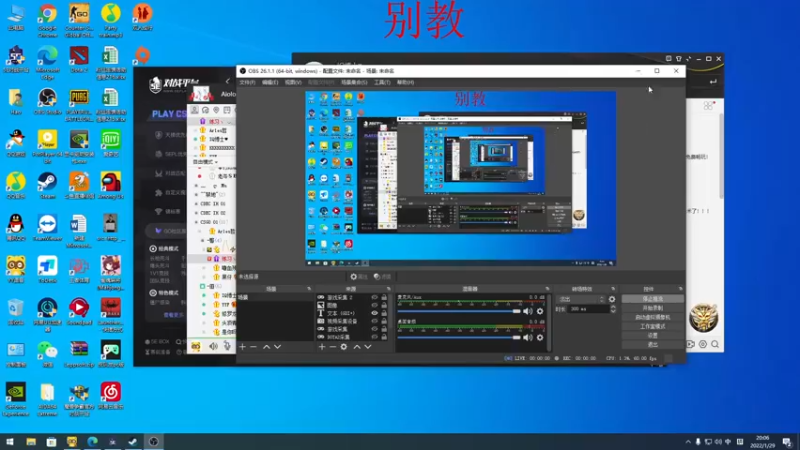Select GeForce Experience desktop icon
Screen dimensions: 800x450
tap(16, 399)
